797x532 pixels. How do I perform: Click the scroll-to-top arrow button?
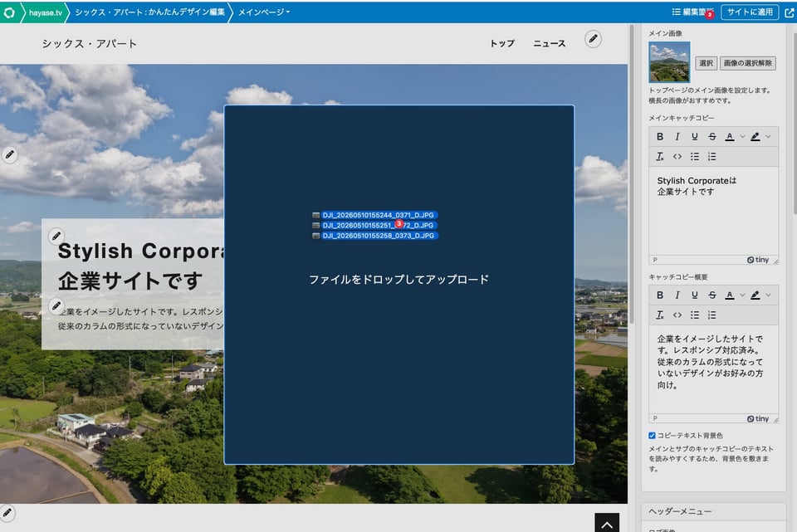(607, 524)
